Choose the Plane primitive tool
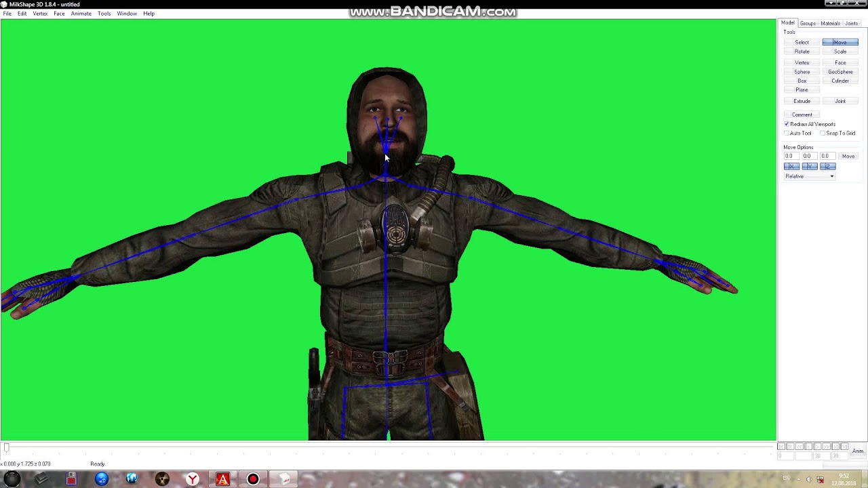Screen dimensions: 868x488 (x=802, y=90)
